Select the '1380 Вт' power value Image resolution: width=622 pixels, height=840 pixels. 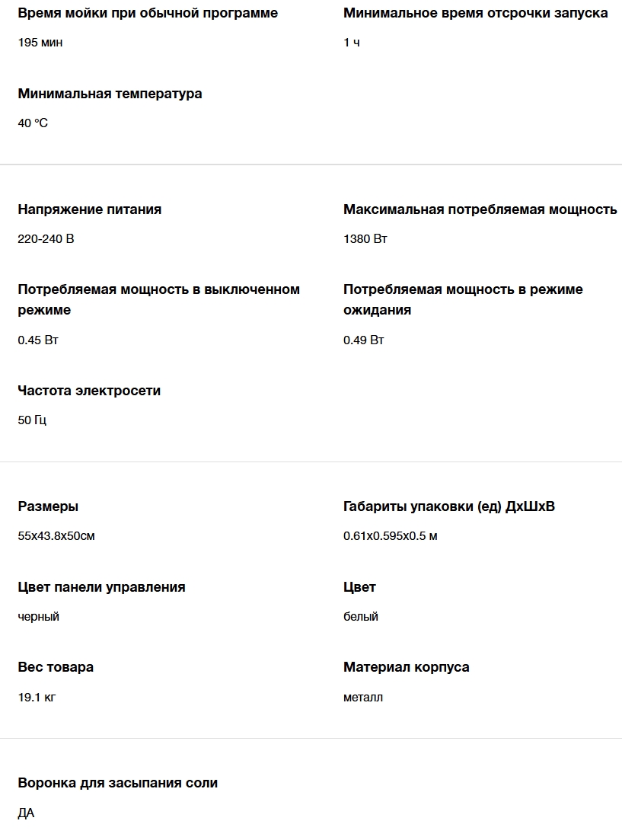click(x=365, y=239)
